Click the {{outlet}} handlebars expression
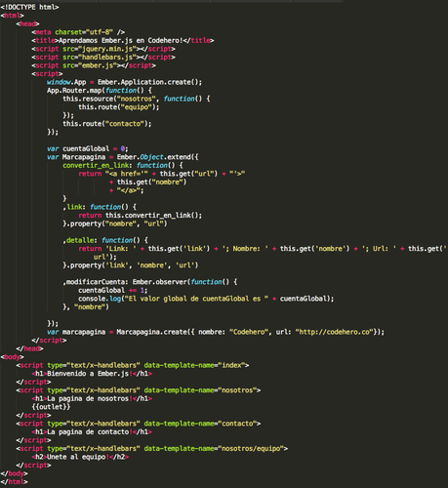The image size is (448, 488). coord(51,407)
